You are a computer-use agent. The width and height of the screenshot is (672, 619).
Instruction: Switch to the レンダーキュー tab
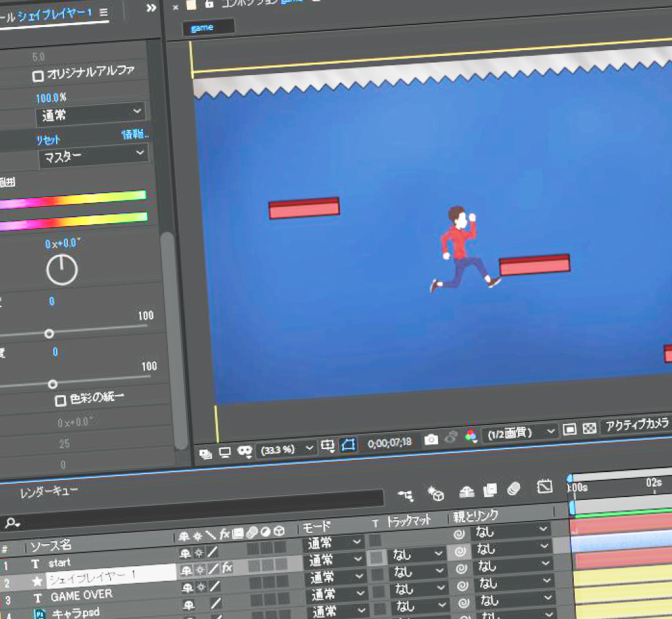point(49,492)
